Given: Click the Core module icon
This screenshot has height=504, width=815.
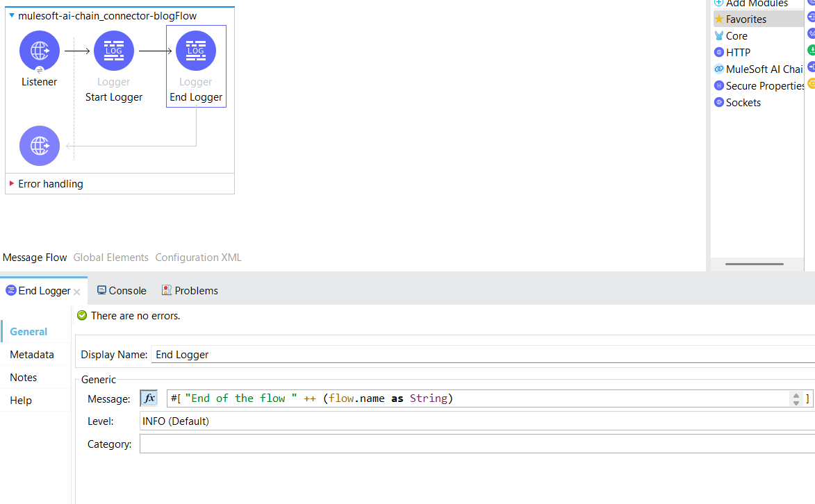Looking at the screenshot, I should [719, 36].
